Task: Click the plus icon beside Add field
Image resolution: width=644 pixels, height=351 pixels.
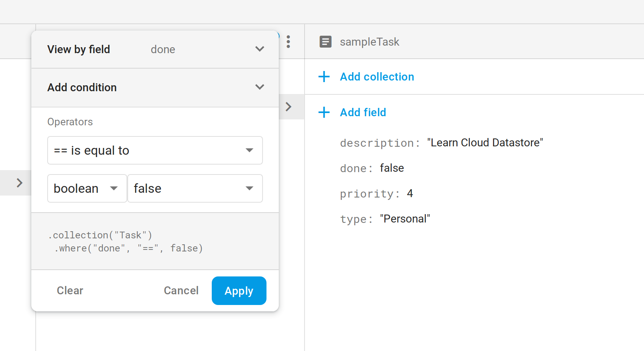Action: [x=324, y=112]
